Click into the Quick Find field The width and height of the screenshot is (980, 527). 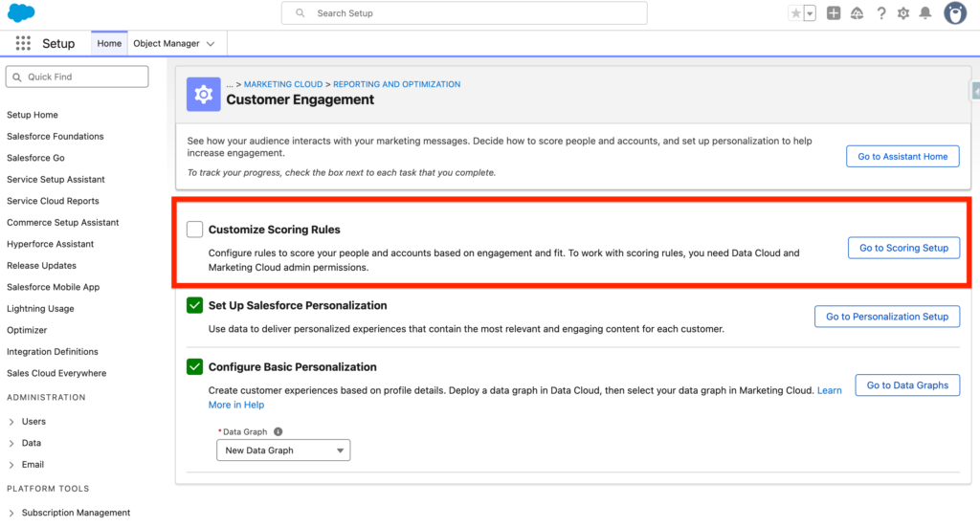point(78,77)
